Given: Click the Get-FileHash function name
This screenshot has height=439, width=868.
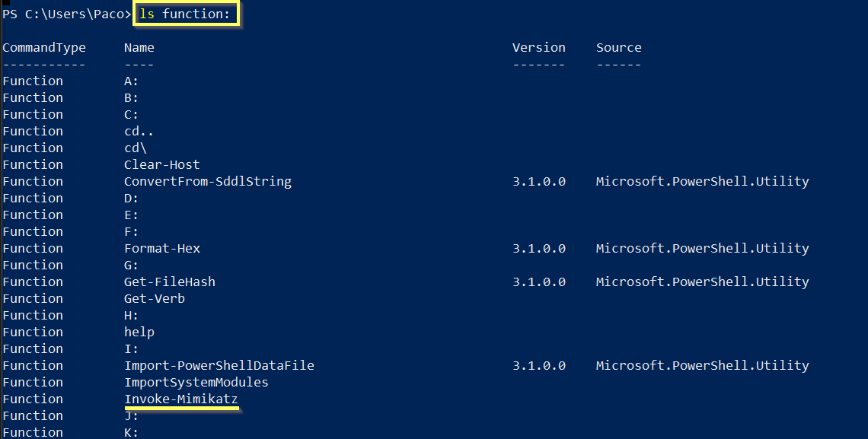Looking at the screenshot, I should tap(169, 282).
